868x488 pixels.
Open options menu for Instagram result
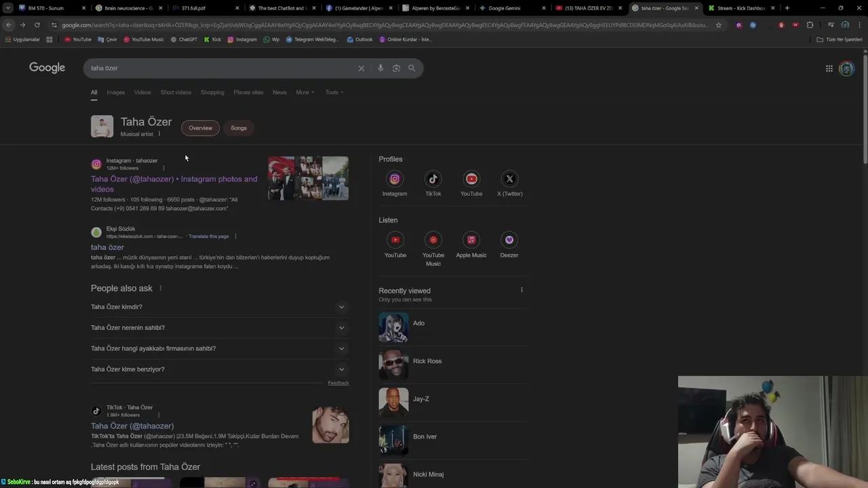(163, 167)
